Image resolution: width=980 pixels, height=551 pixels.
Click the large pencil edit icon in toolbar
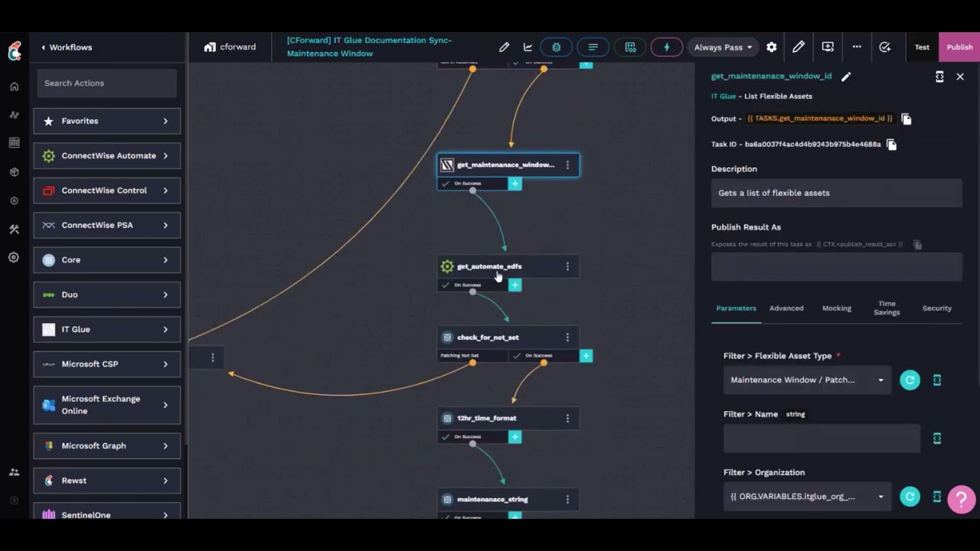799,47
